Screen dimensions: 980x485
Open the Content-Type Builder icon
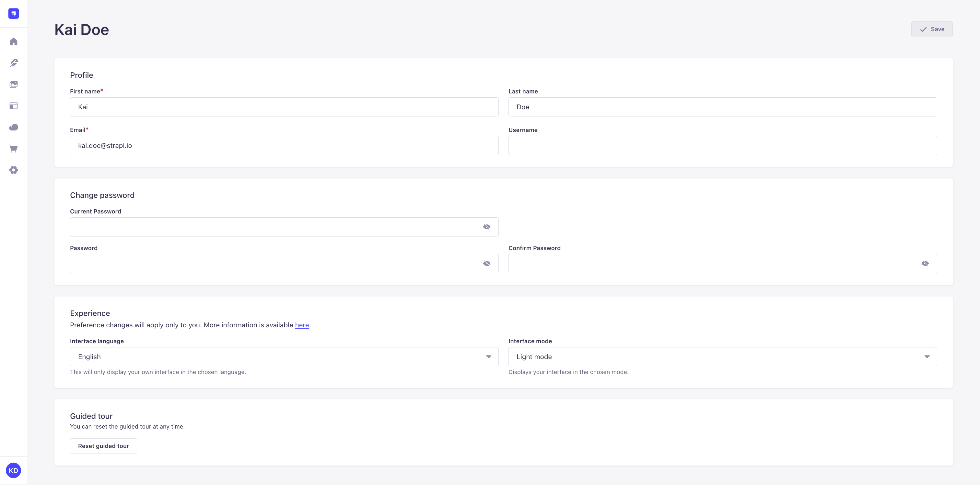click(x=13, y=105)
